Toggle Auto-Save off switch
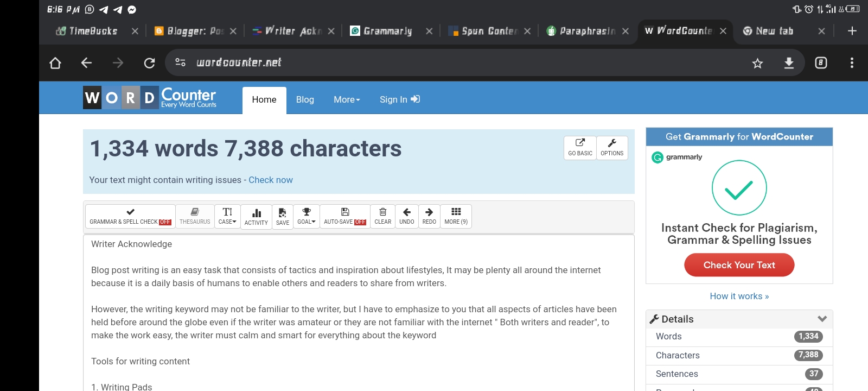Image resolution: width=868 pixels, height=391 pixels. click(x=360, y=222)
